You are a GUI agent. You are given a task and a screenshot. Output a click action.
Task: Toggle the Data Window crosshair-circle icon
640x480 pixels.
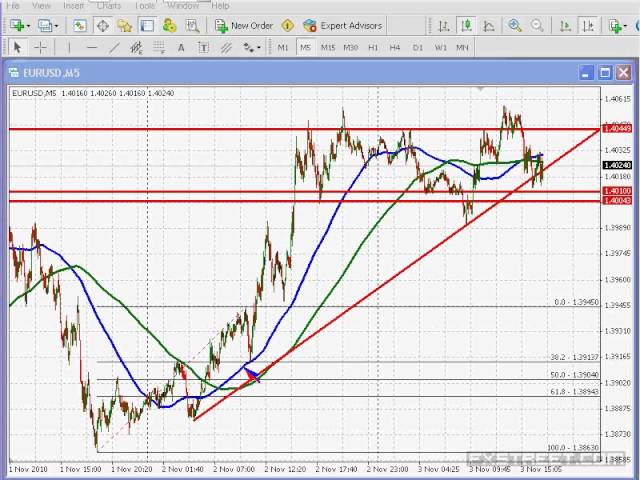(x=102, y=26)
